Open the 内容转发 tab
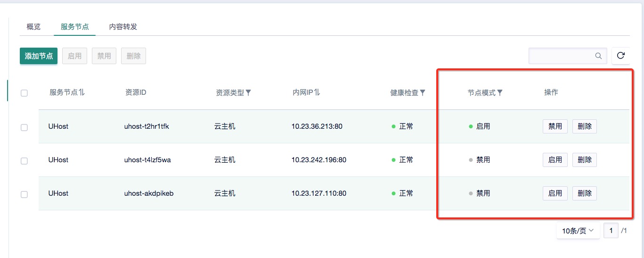644x258 pixels. (123, 26)
